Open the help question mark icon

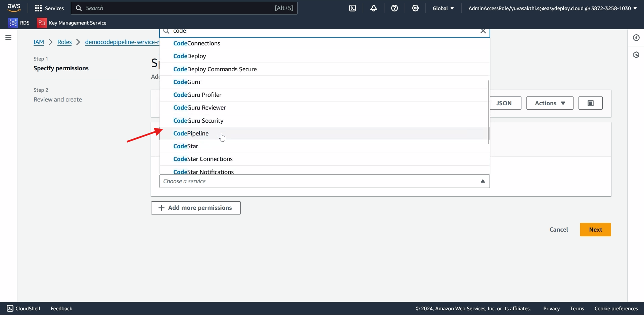point(395,8)
